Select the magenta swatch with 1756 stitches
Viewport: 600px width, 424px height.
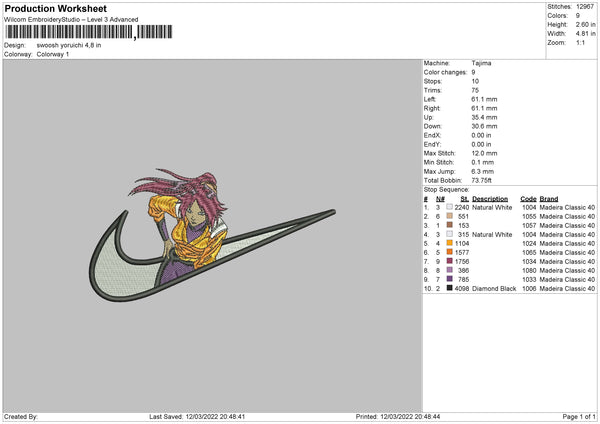point(449,261)
